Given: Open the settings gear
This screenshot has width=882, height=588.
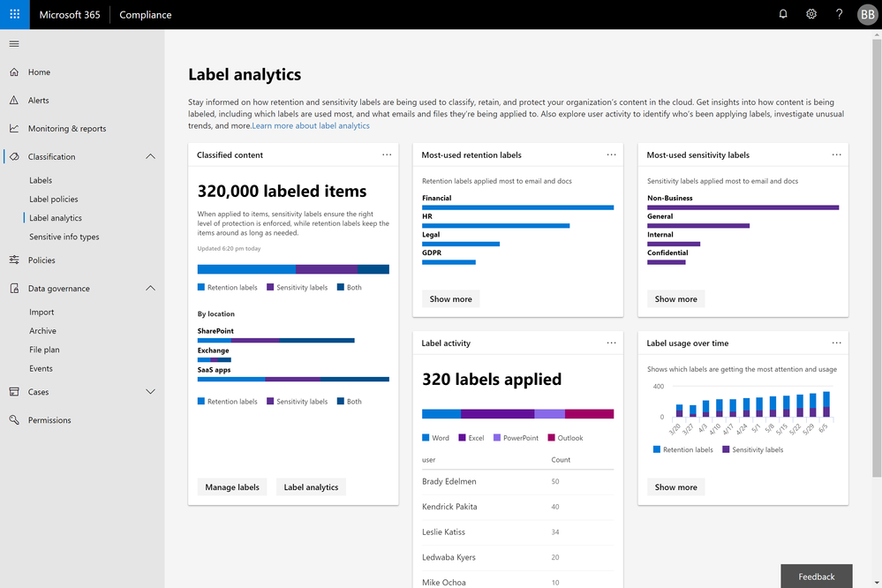Looking at the screenshot, I should tap(811, 14).
